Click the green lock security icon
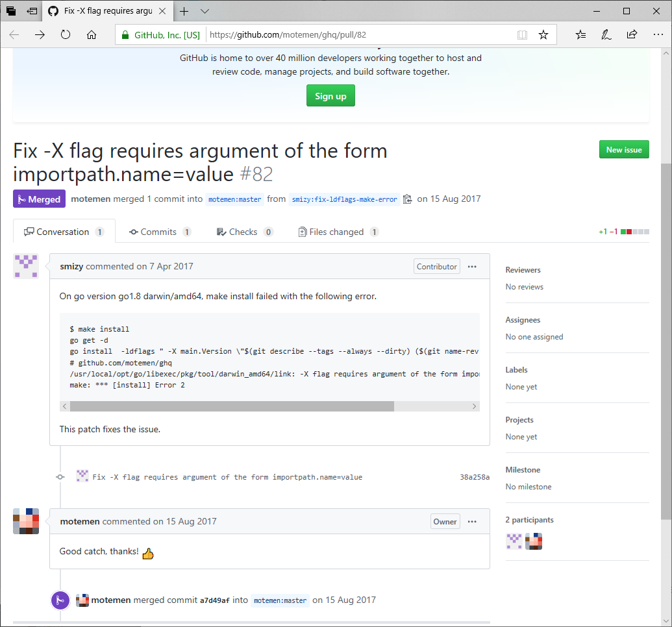672x627 pixels. pos(125,35)
